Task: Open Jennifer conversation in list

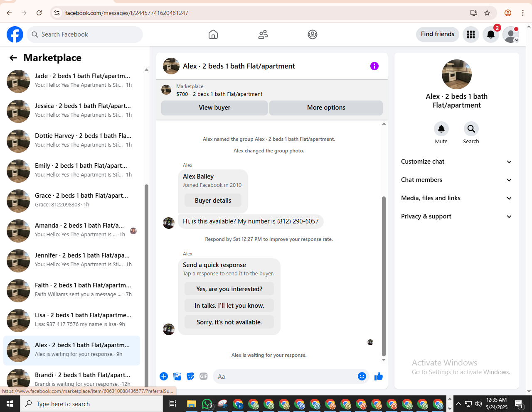Action: pyautogui.click(x=71, y=260)
